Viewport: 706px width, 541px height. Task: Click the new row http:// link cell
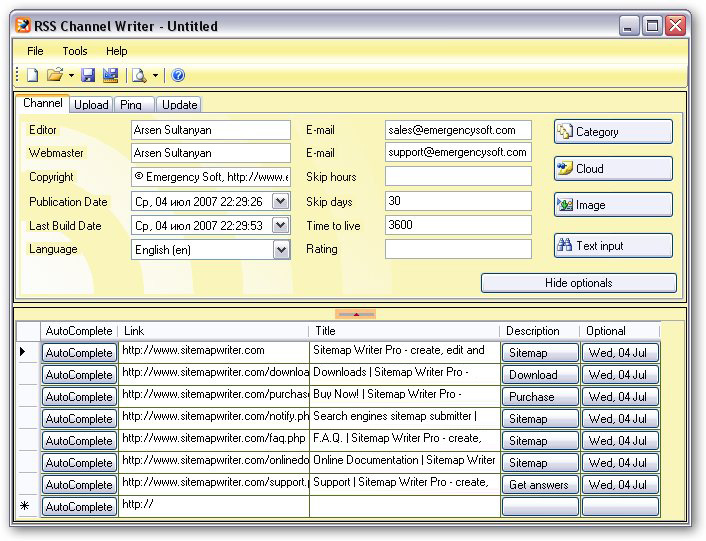tap(214, 506)
